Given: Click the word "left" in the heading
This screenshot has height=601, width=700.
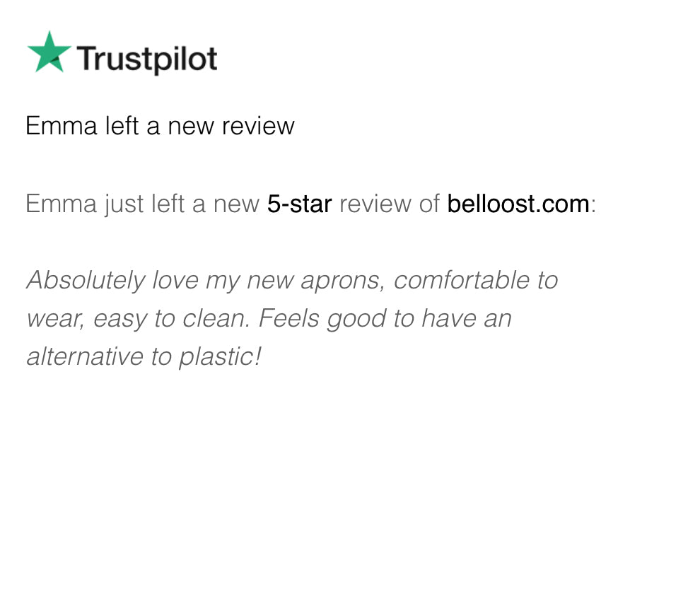Looking at the screenshot, I should pyautogui.click(x=122, y=126).
